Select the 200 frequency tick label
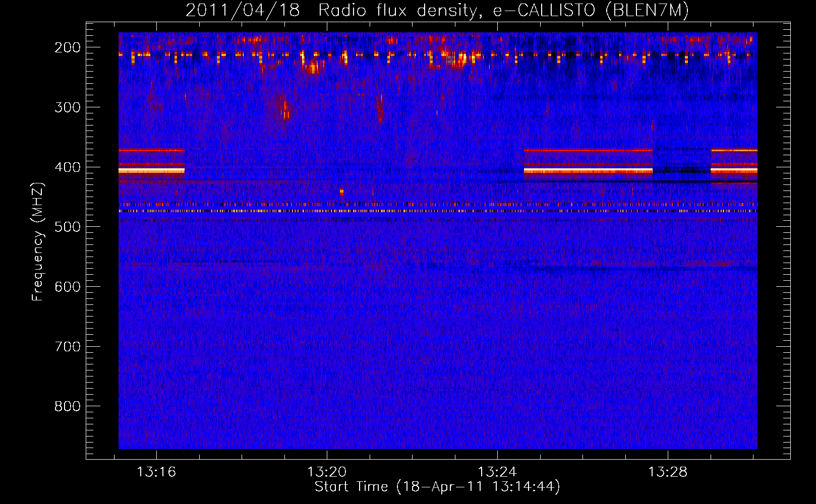The width and height of the screenshot is (816, 504). tap(68, 47)
